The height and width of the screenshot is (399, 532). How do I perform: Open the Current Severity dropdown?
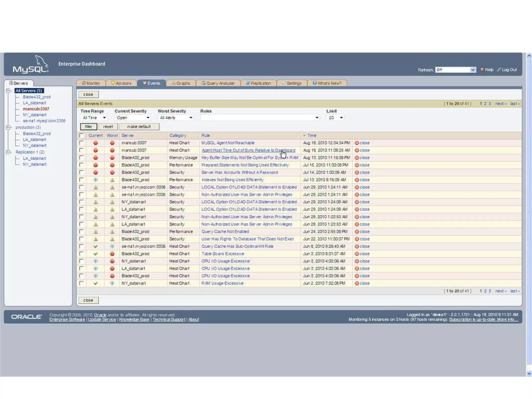point(133,118)
